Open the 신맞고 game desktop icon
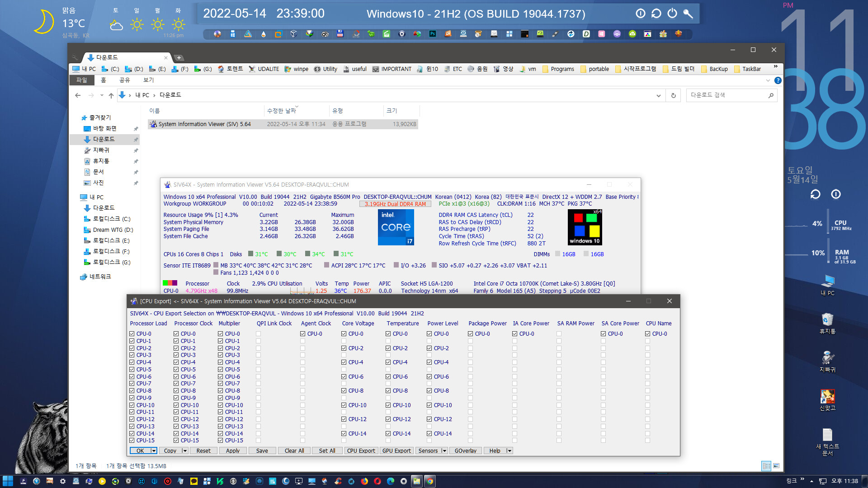Viewport: 868px width, 488px height. pyautogui.click(x=827, y=400)
